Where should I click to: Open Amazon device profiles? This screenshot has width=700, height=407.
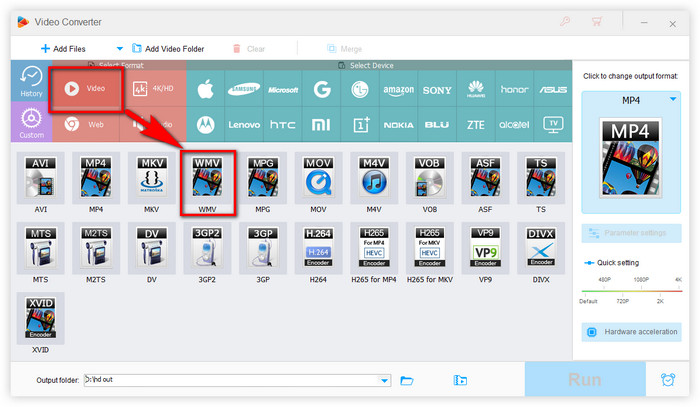[x=398, y=89]
